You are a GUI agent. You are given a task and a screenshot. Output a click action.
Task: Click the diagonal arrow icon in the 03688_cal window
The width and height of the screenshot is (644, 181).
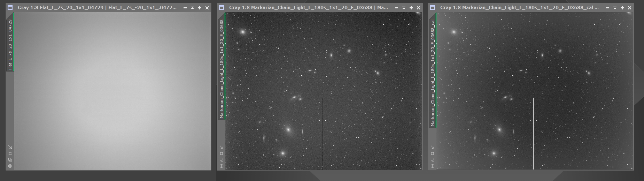[433, 147]
